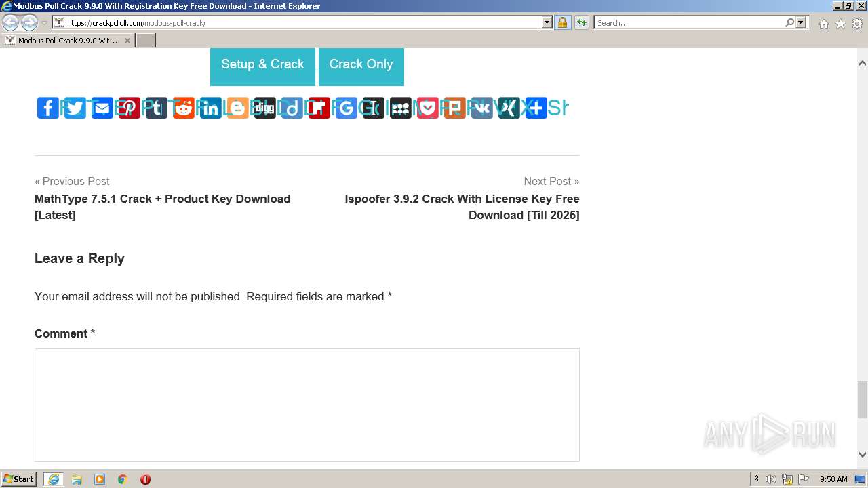Expand the address bar dropdown arrow
Viewport: 868px width, 488px height.
547,22
